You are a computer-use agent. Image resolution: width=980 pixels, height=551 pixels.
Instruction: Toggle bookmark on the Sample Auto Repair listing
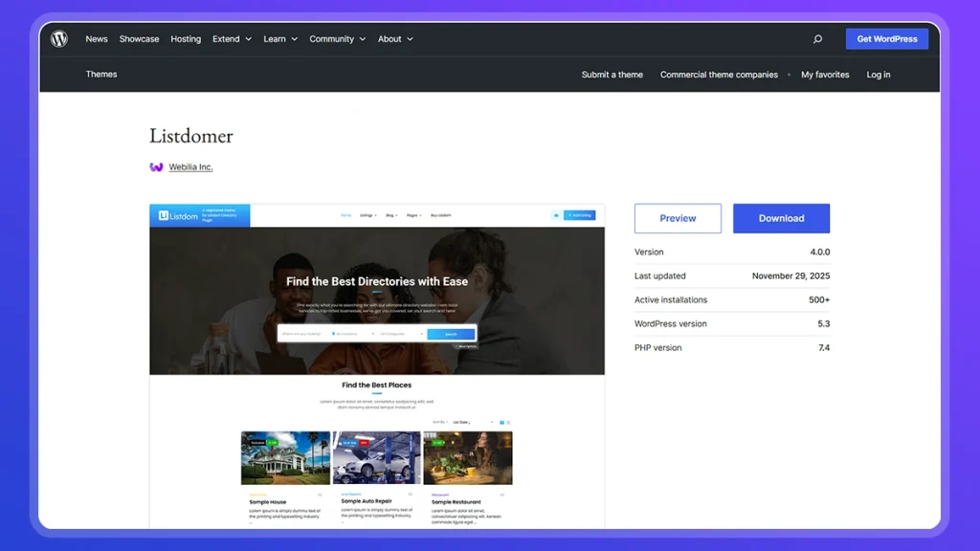pyautogui.click(x=411, y=493)
